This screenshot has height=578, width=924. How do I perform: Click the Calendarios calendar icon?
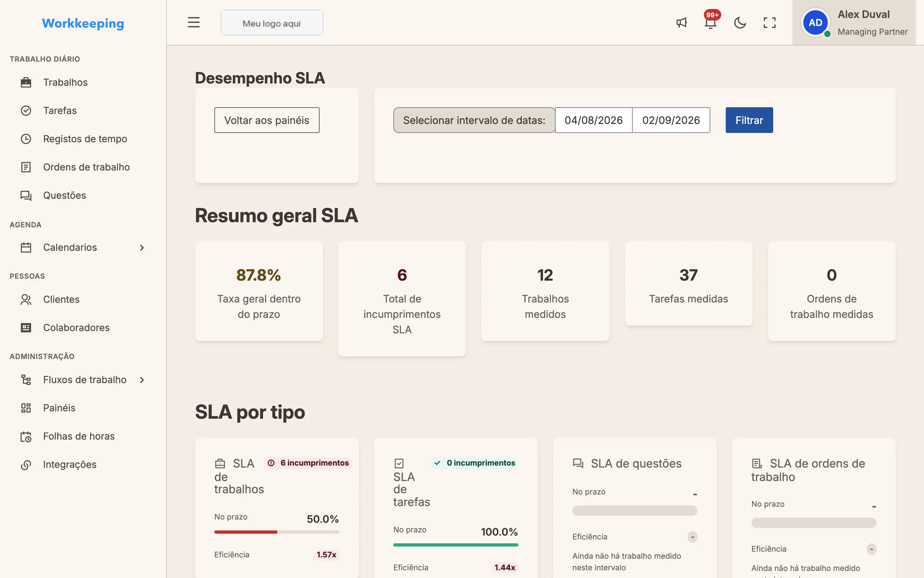(x=26, y=247)
